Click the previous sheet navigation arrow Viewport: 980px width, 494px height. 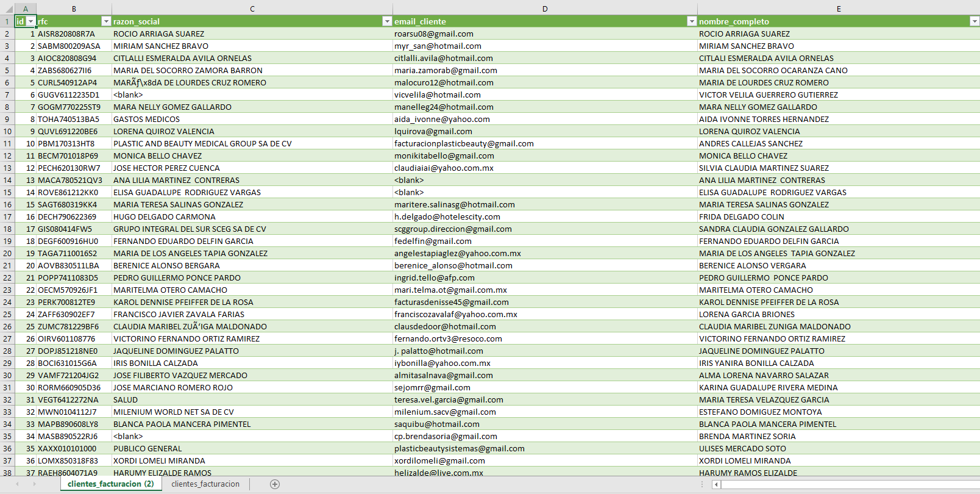[x=17, y=484]
